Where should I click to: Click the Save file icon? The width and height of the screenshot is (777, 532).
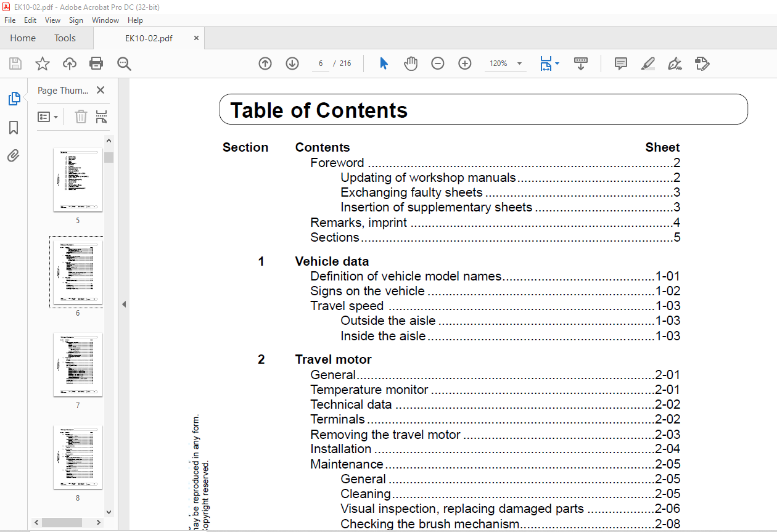pos(15,63)
